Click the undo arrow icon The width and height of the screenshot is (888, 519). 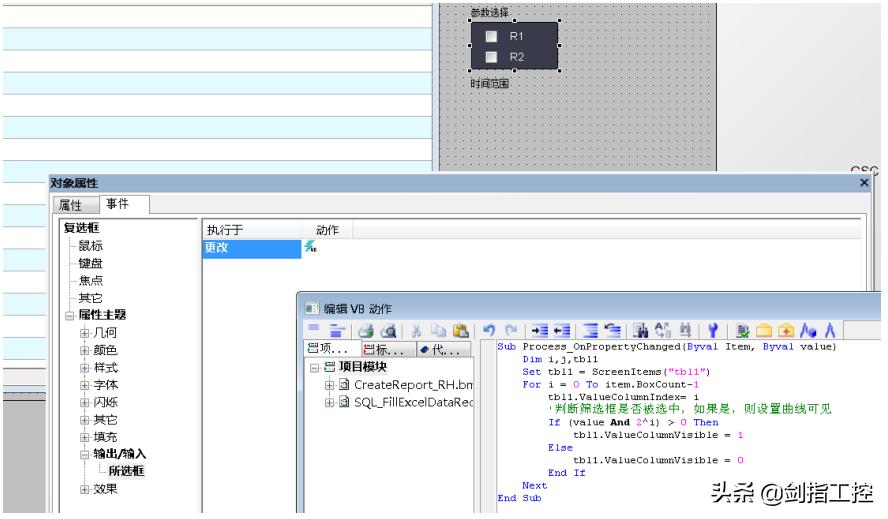click(490, 328)
